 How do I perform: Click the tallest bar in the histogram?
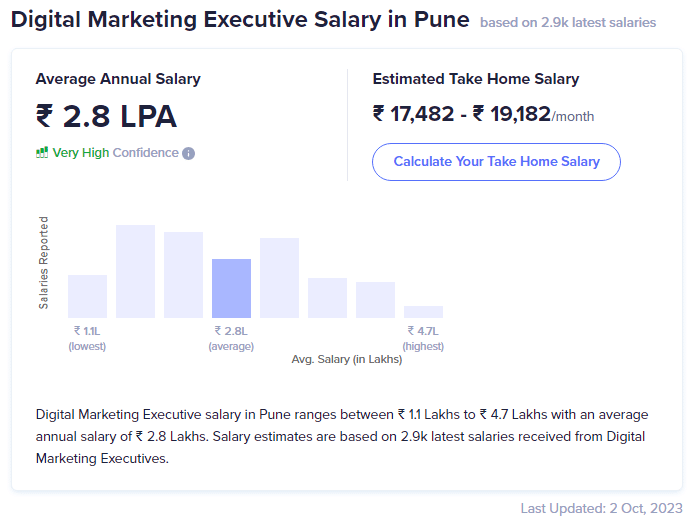point(135,271)
